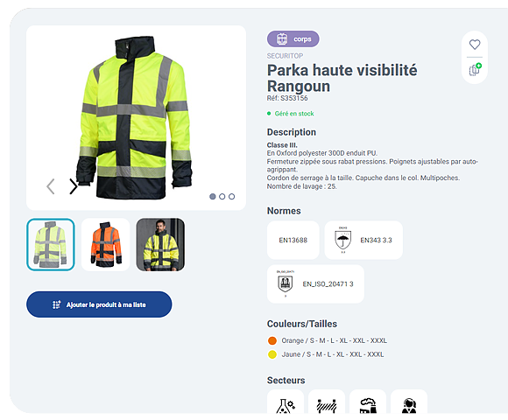Click main yellow parka product image
Screen dimensions: 508x420
134,118
